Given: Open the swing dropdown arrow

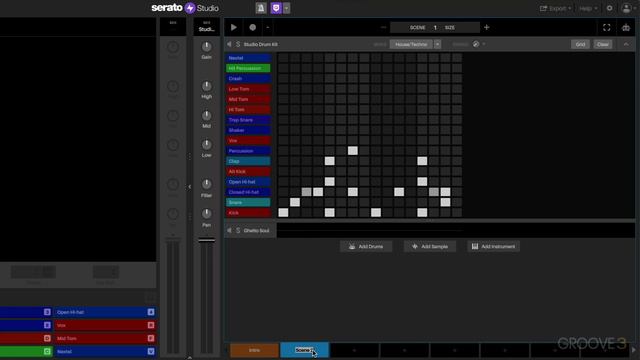Looking at the screenshot, I should click(484, 44).
